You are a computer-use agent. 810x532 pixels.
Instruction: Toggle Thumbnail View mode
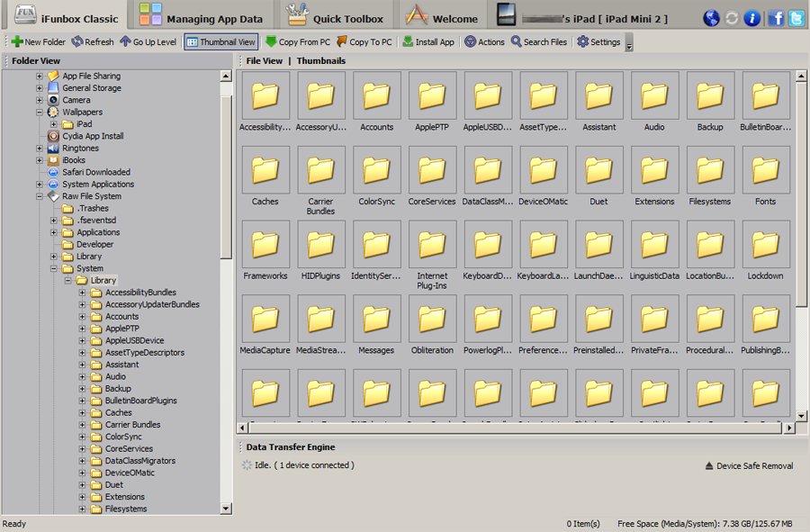(221, 41)
